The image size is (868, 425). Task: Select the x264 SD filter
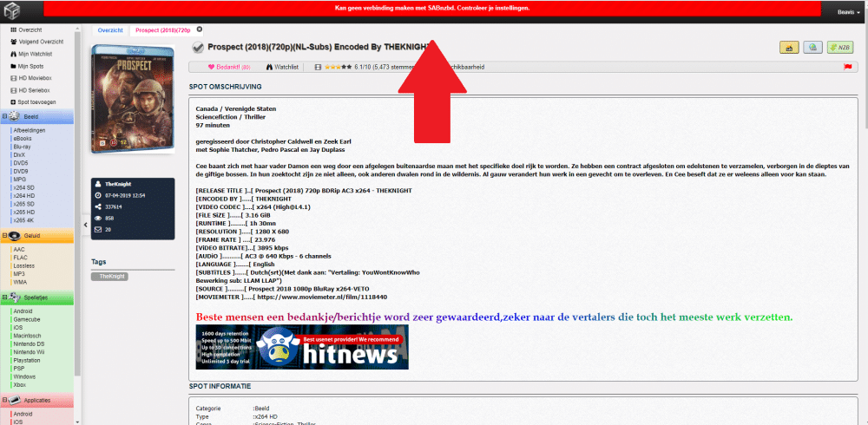click(24, 187)
